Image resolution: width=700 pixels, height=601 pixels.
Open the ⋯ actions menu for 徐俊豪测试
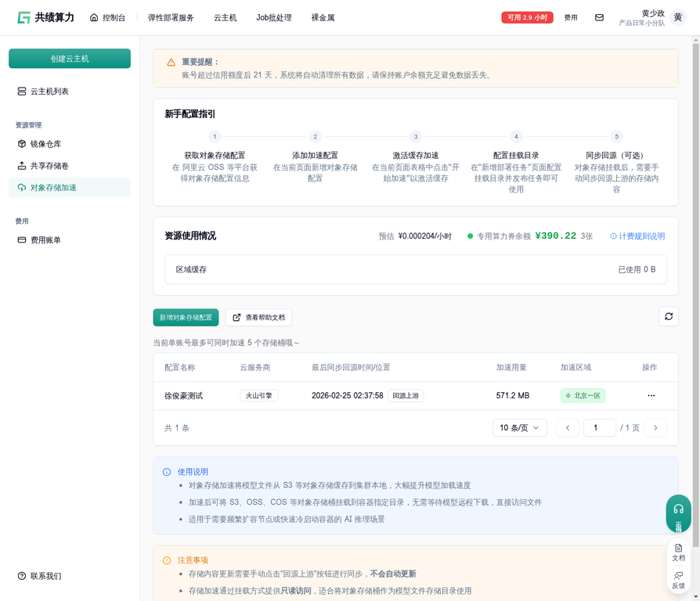click(651, 396)
